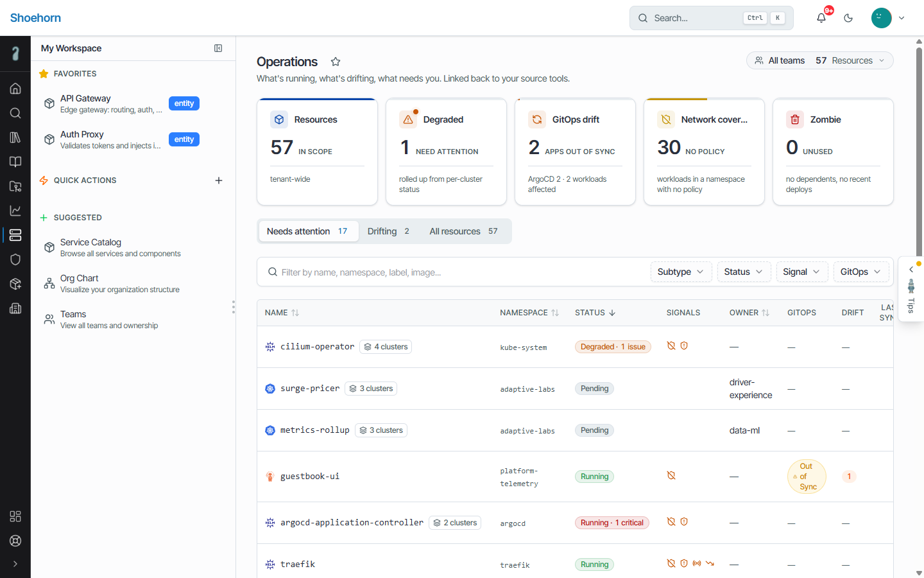Open the GitOps filter dropdown
The image size is (924, 578).
point(860,272)
